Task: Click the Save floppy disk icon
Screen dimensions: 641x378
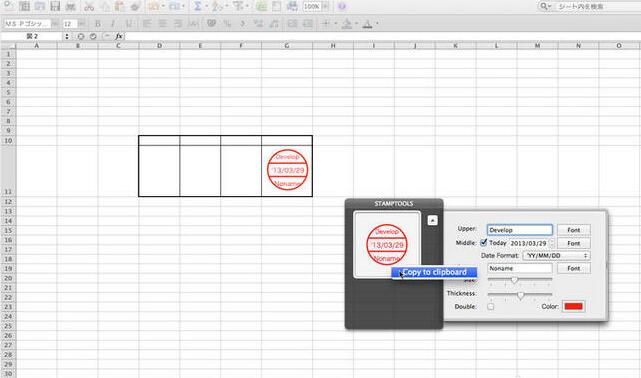Action: pyautogui.click(x=55, y=6)
